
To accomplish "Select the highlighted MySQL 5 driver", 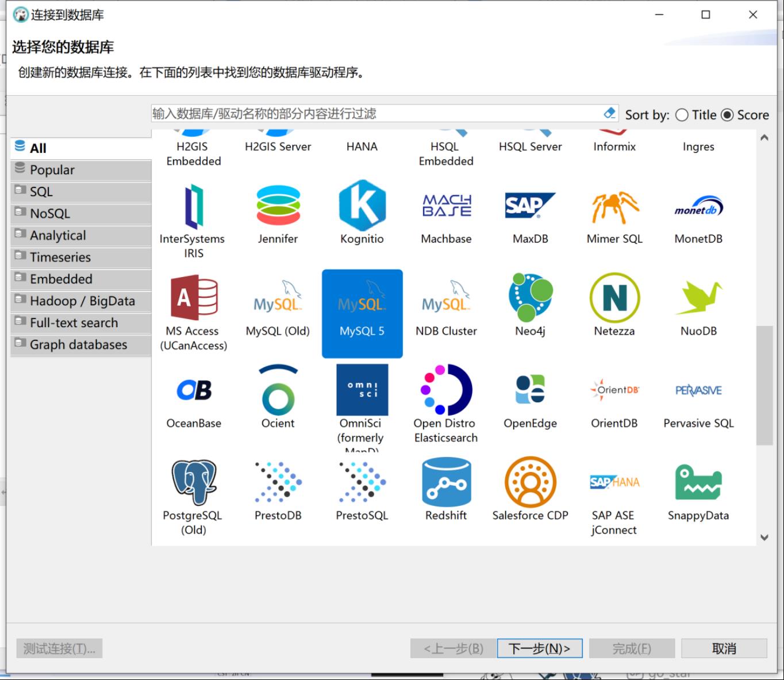I will pyautogui.click(x=362, y=314).
